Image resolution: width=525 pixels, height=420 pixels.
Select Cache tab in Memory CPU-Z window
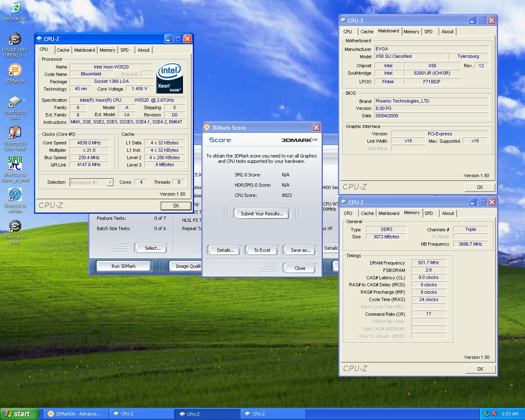[367, 213]
